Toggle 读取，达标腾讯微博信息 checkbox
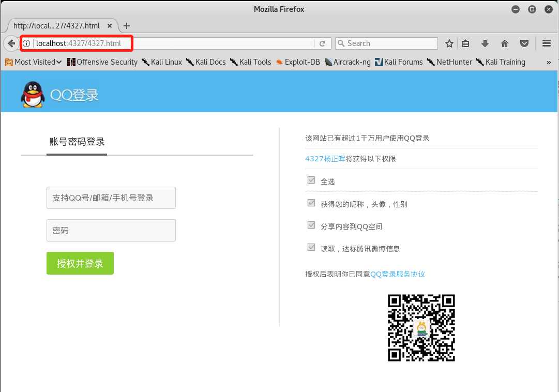Viewport: 559px width, 392px height. (311, 247)
